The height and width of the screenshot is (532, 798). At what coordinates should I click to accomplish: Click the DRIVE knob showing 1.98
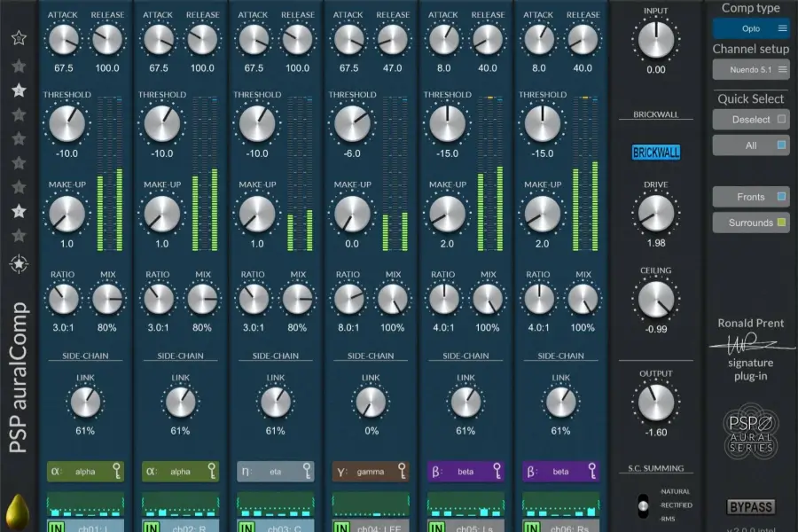656,214
